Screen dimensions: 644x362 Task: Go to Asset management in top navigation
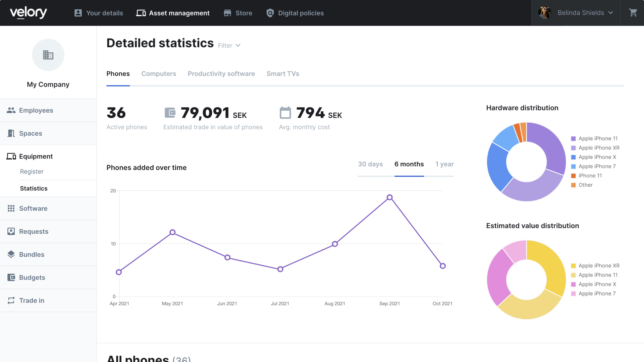(x=173, y=13)
